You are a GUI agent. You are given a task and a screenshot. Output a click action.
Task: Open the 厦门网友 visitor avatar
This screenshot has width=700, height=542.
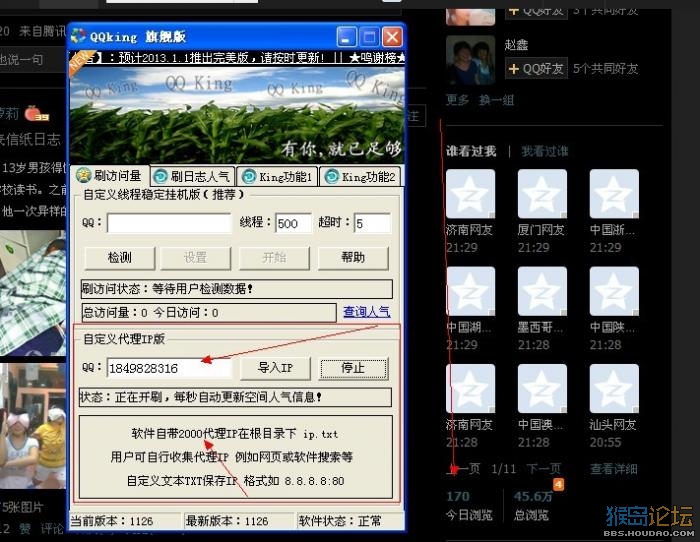pos(542,194)
